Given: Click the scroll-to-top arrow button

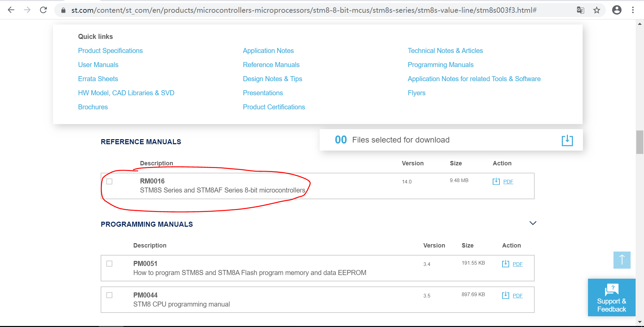Looking at the screenshot, I should [x=622, y=260].
